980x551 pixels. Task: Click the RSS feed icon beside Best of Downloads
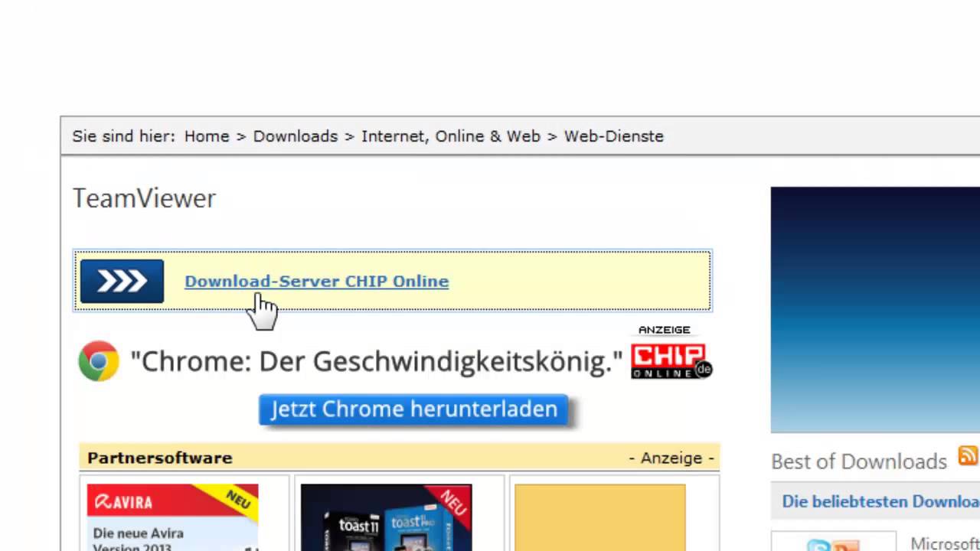pos(968,455)
